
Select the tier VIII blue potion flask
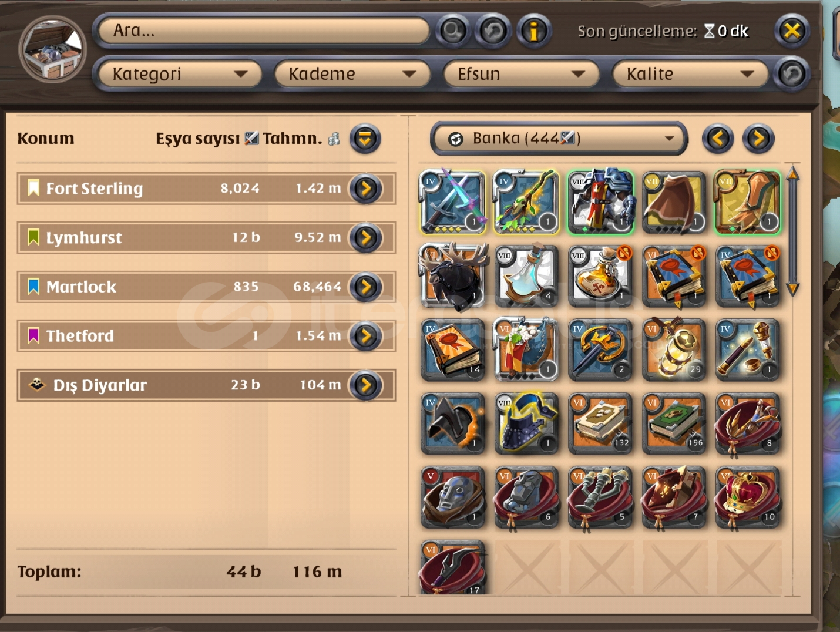[x=526, y=276]
